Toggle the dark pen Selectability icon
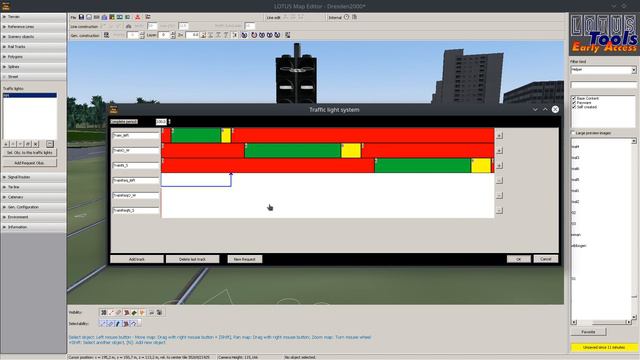 click(118, 323)
